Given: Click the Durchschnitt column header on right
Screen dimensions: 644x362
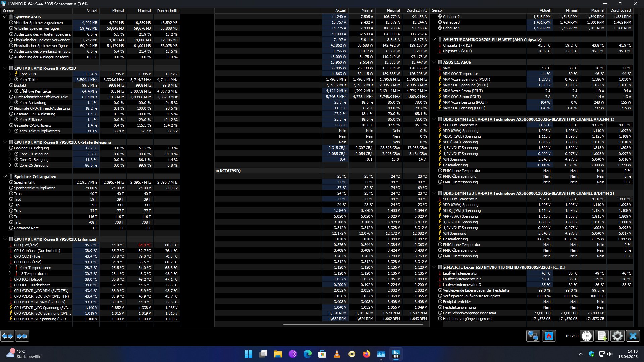Looking at the screenshot, I should tap(621, 10).
